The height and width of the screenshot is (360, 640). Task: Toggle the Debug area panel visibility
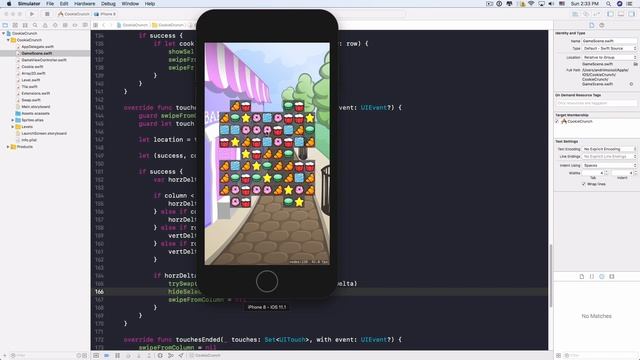point(621,14)
